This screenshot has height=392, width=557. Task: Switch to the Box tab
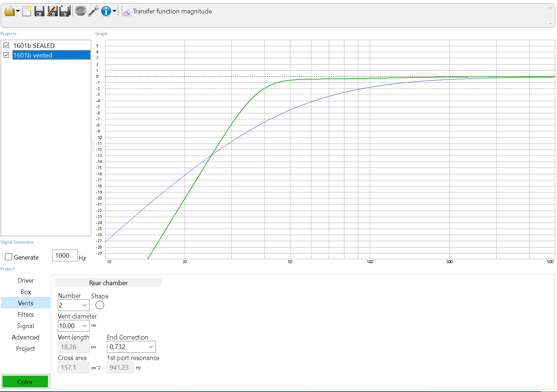point(26,292)
